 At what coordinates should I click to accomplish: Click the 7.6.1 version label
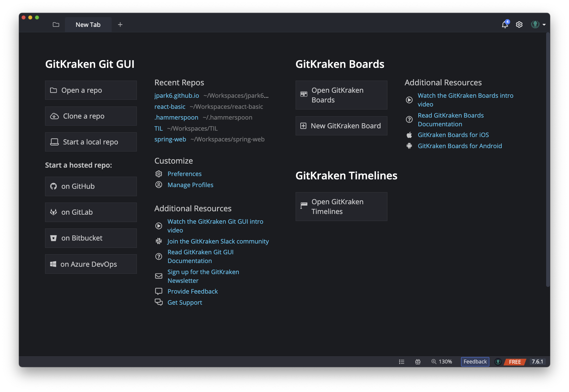coord(537,362)
